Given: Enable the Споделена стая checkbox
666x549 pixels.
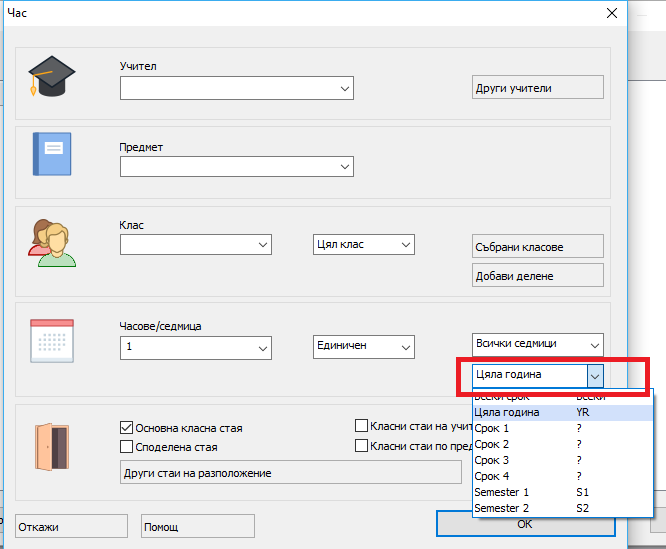Looking at the screenshot, I should (127, 447).
